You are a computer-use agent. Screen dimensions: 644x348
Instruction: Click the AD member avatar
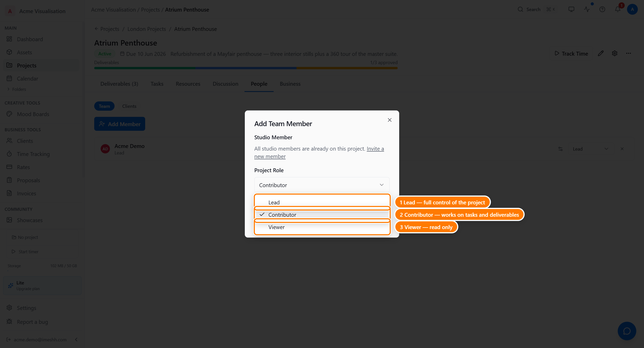click(105, 149)
